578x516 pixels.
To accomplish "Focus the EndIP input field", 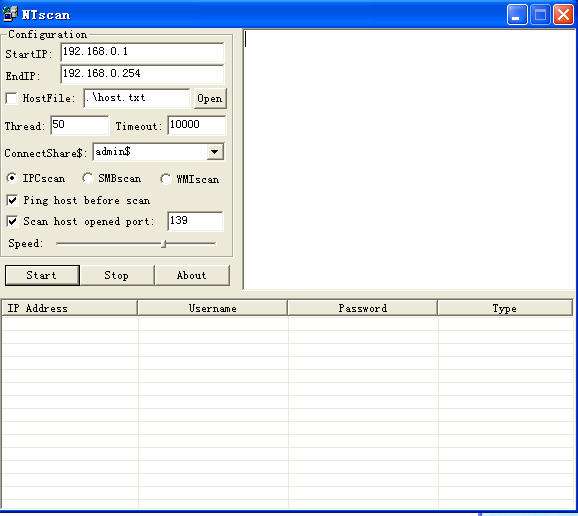I will [x=142, y=74].
